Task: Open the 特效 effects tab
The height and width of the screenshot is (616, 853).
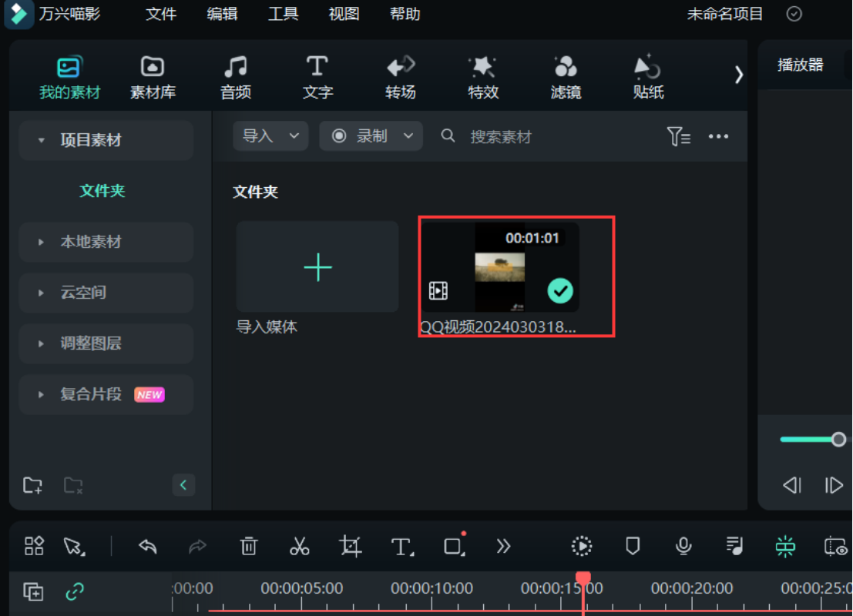Action: point(483,77)
